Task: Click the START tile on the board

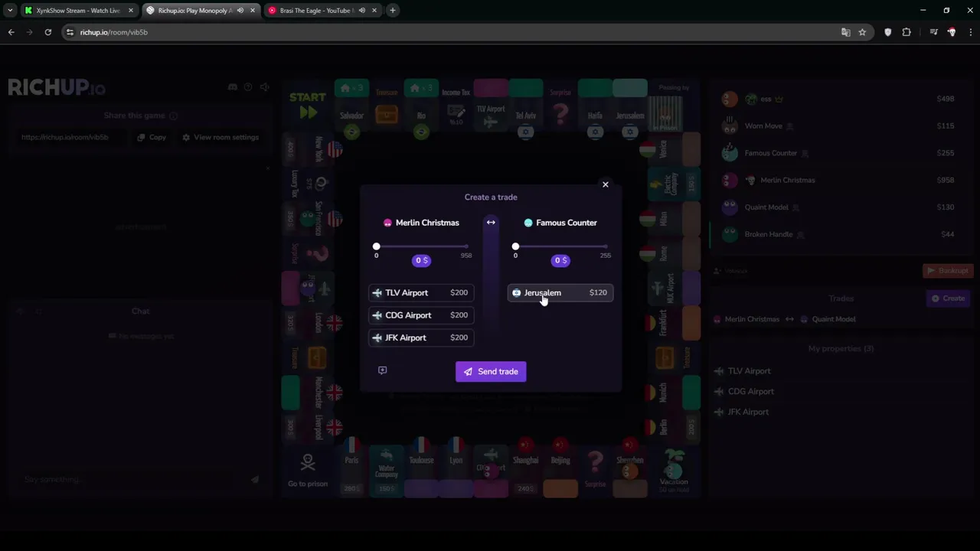Action: pos(308,106)
